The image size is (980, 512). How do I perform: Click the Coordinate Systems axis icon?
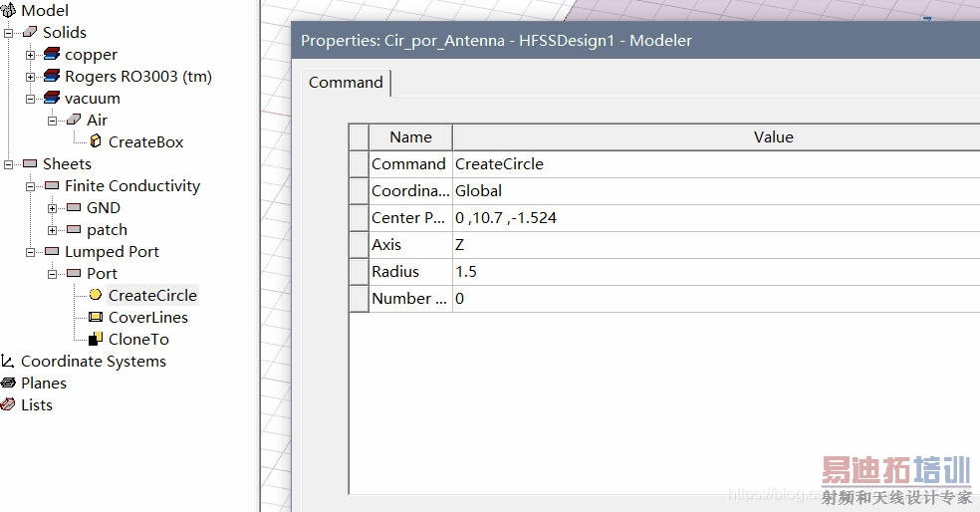8,361
